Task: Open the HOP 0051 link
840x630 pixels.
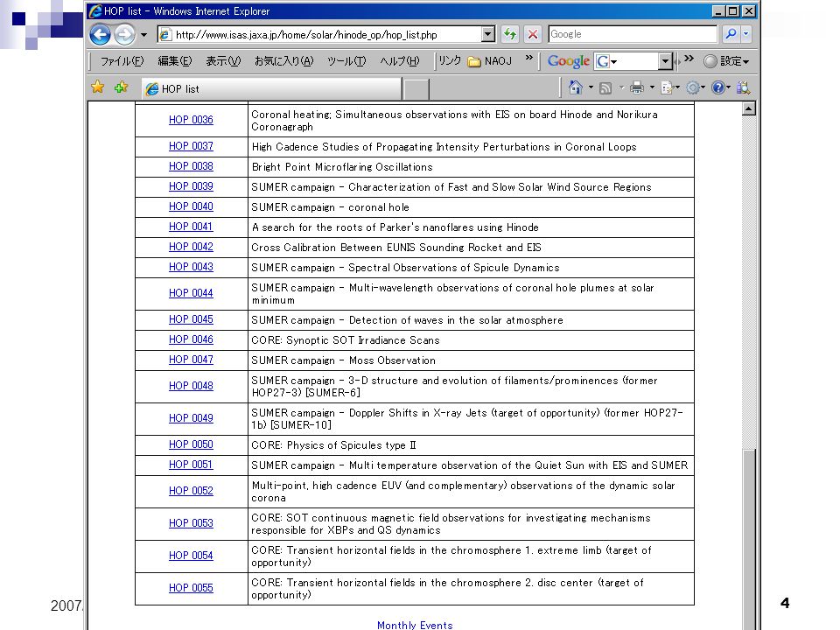Action: pyautogui.click(x=191, y=465)
